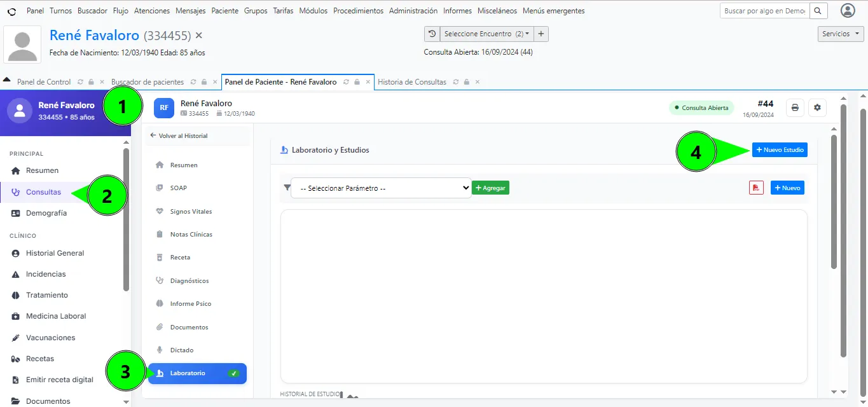The height and width of the screenshot is (407, 868).
Task: Open the Paciente menu
Action: 224,11
